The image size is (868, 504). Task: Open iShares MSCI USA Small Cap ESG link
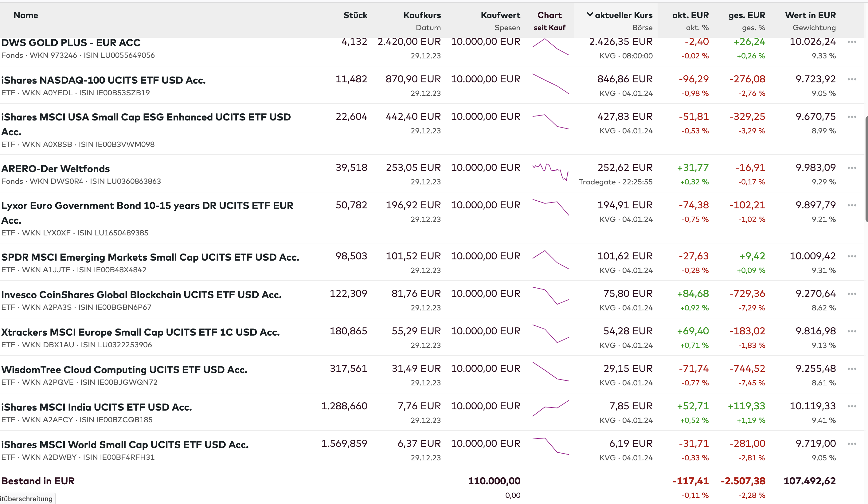tap(146, 118)
